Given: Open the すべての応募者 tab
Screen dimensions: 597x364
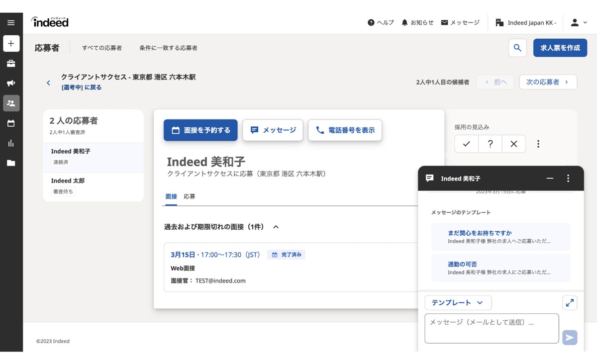Looking at the screenshot, I should point(103,48).
